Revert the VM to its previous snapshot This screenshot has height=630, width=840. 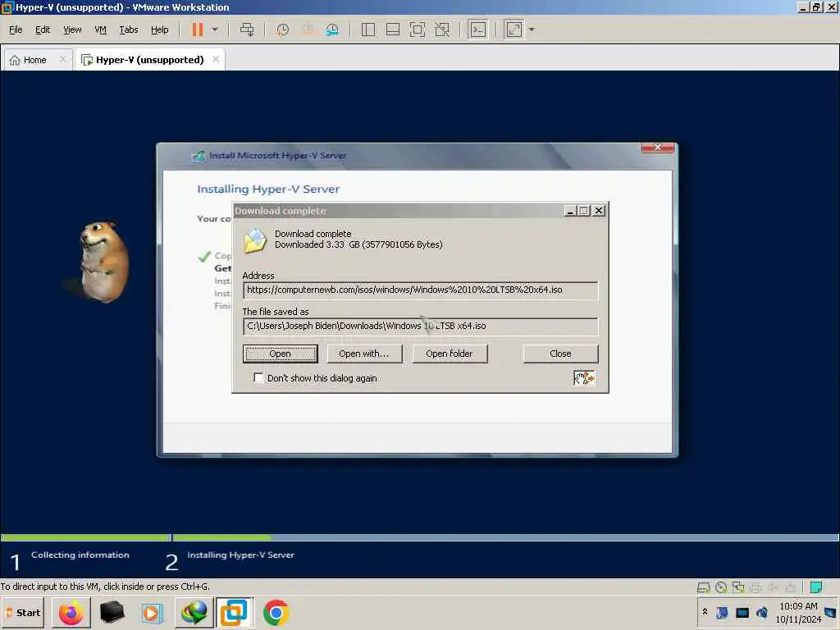[x=308, y=30]
